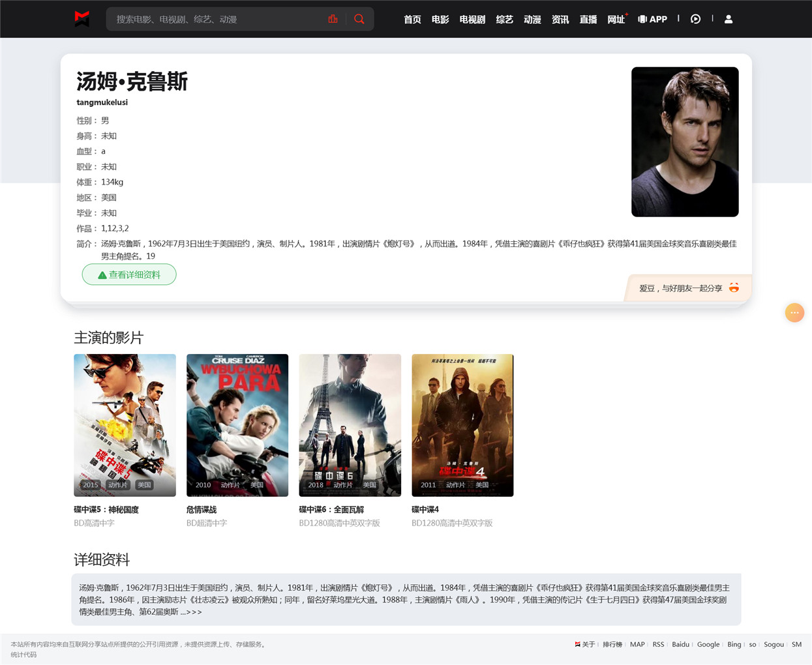812x665 pixels.
Task: Open MAP footer link
Action: point(637,645)
